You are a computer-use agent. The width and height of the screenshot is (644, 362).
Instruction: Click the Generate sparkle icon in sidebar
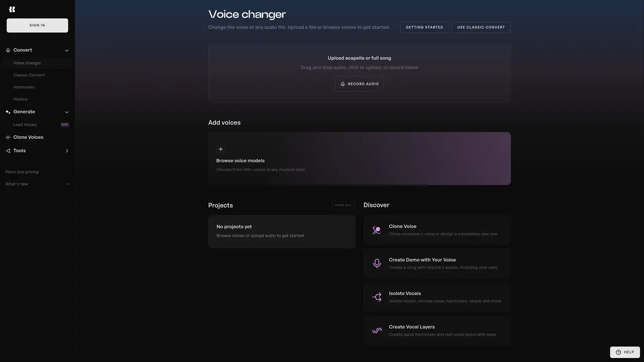pos(8,112)
